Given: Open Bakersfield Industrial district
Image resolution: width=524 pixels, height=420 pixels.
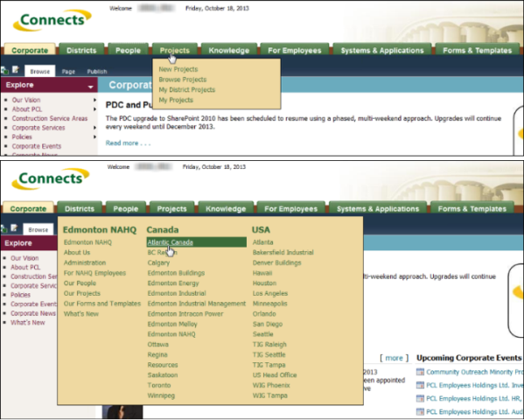Looking at the screenshot, I should (283, 253).
